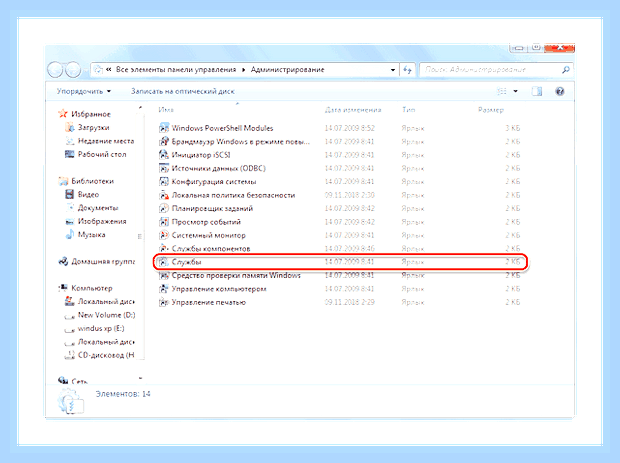The image size is (620, 463).
Task: Click the breadcrumb arrow before Администрирование
Action: point(243,70)
